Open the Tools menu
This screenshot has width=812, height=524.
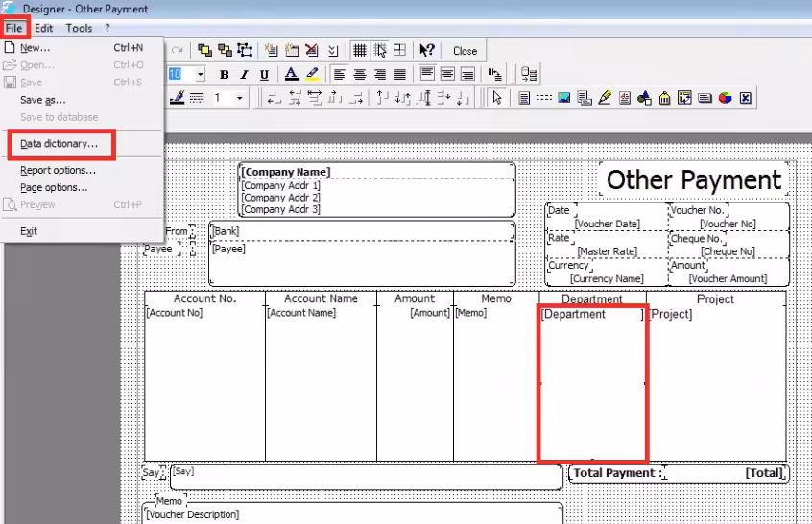pyautogui.click(x=79, y=28)
